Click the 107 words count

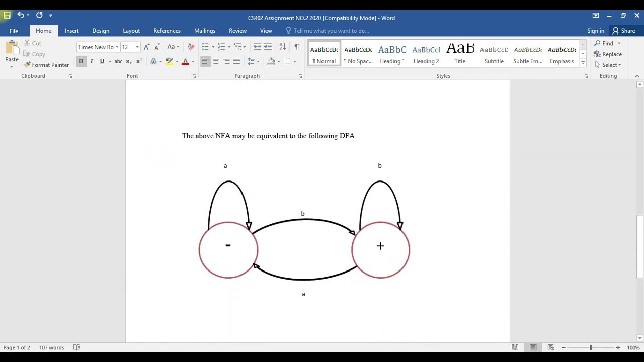point(51,347)
